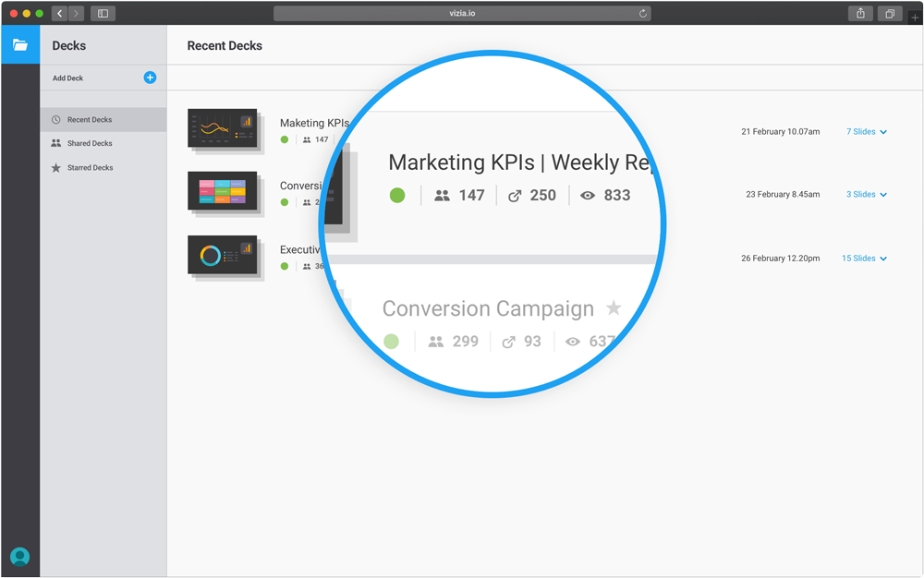Toggle the browser sidebar icon
This screenshot has height=578, width=924.
(x=103, y=14)
